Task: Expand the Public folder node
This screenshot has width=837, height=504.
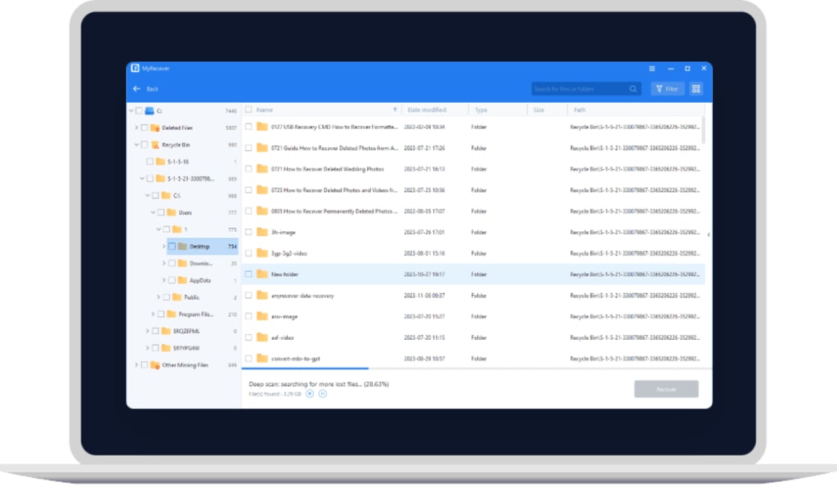Action: point(159,297)
